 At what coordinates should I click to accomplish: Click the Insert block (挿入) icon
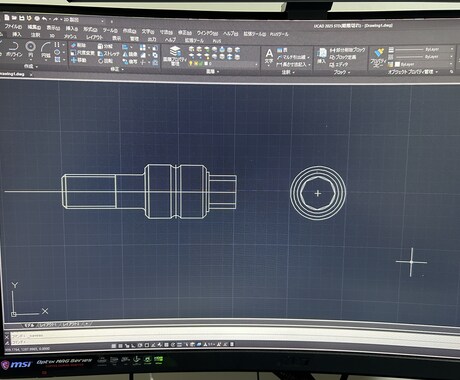[x=322, y=56]
